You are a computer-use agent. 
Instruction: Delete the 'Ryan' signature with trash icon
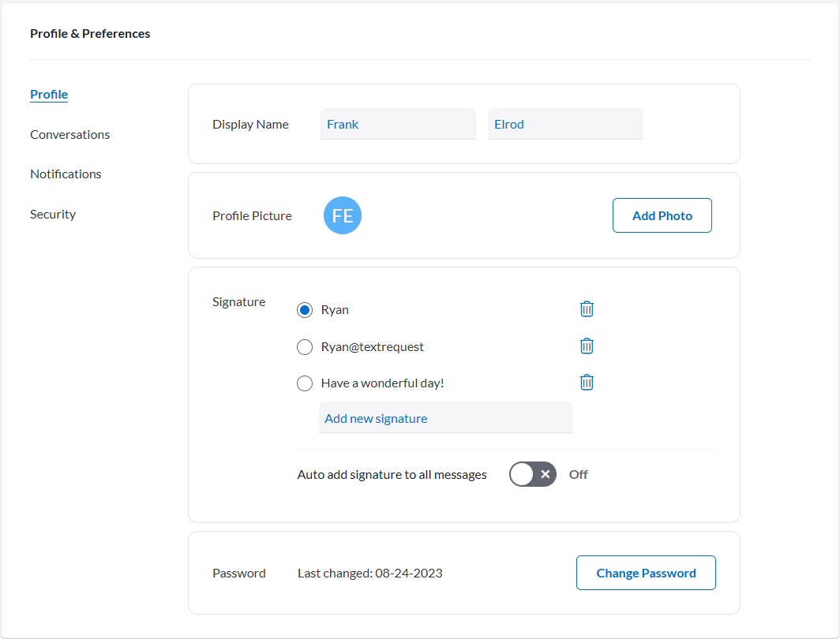pyautogui.click(x=587, y=309)
